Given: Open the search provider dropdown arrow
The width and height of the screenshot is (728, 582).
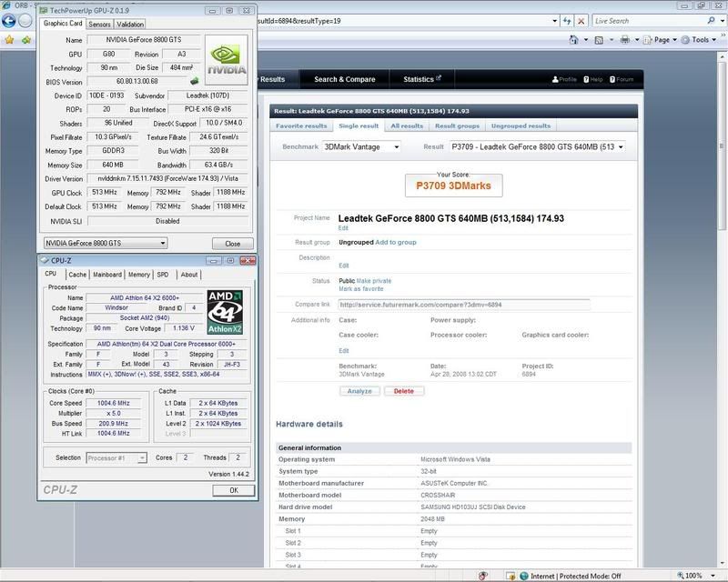Looking at the screenshot, I should click(723, 21).
